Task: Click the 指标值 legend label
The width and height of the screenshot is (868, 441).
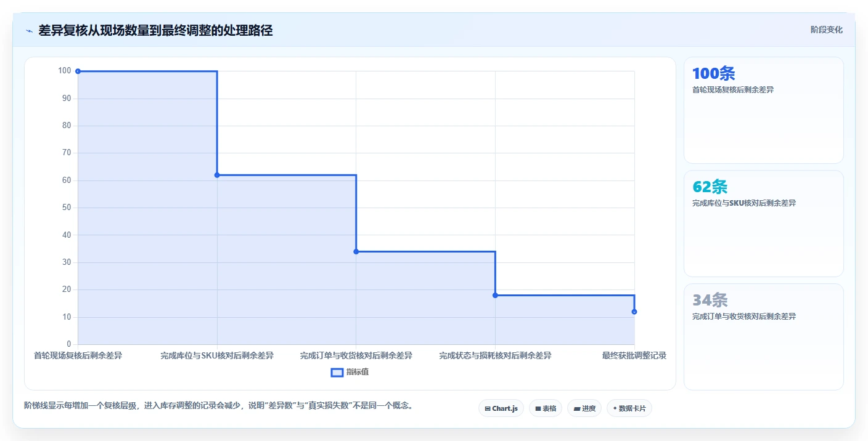Action: coord(358,372)
